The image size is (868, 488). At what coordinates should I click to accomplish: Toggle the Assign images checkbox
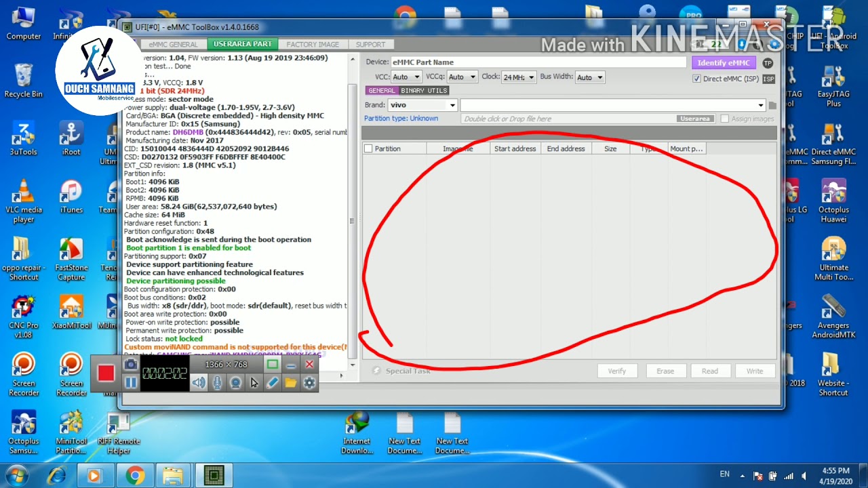(x=725, y=119)
